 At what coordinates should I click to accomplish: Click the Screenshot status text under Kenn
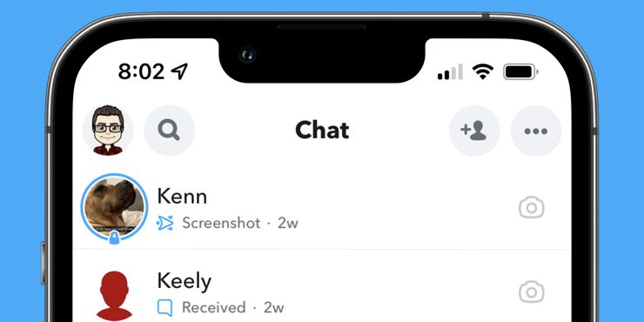tap(221, 223)
